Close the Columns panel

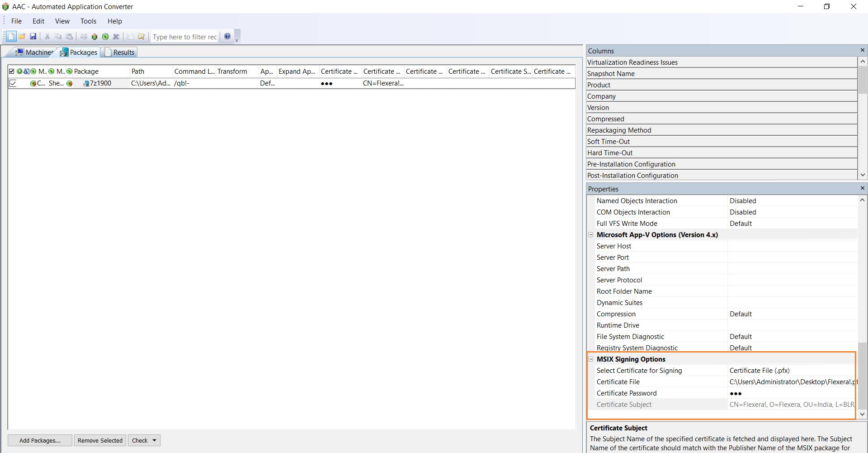(862, 50)
